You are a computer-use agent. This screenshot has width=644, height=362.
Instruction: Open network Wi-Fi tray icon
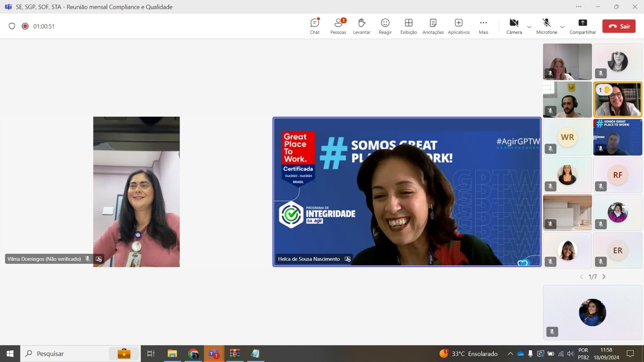pos(561,354)
